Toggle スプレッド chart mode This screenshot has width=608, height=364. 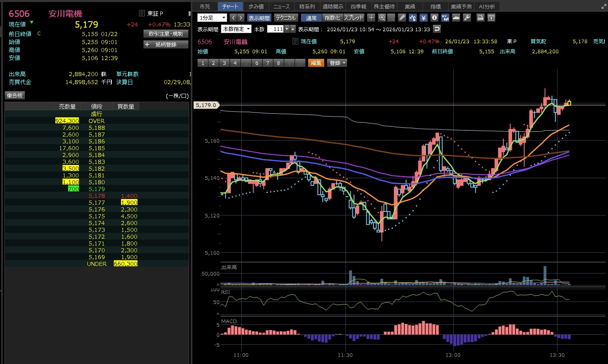353,18
